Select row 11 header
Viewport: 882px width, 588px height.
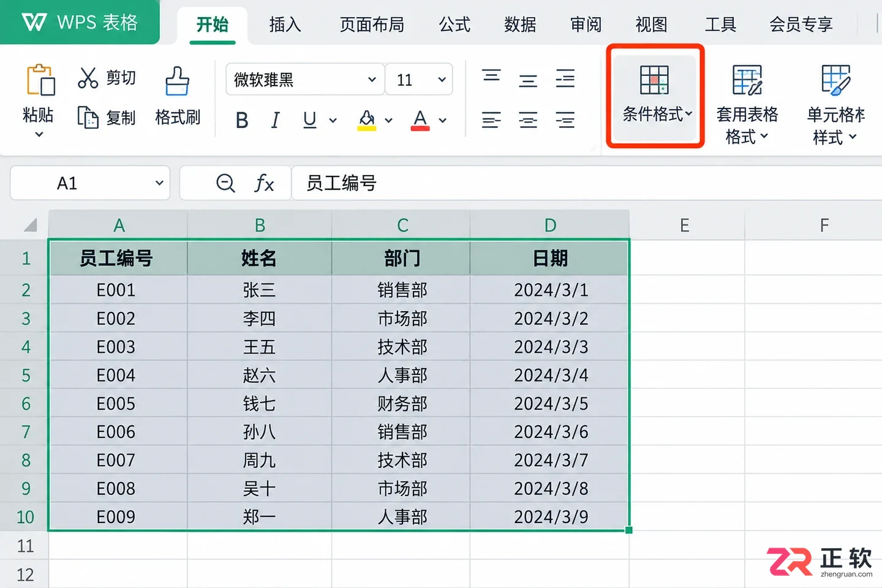click(25, 545)
